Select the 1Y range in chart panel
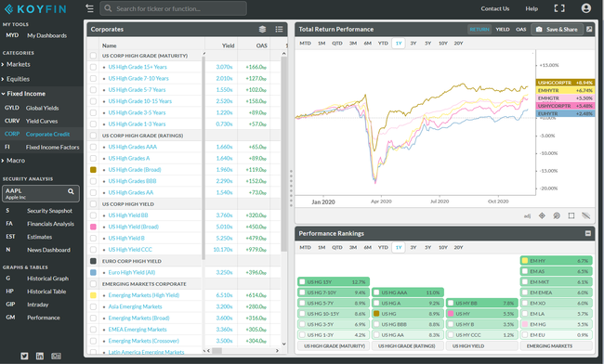Image resolution: width=604 pixels, height=364 pixels. pos(399,44)
